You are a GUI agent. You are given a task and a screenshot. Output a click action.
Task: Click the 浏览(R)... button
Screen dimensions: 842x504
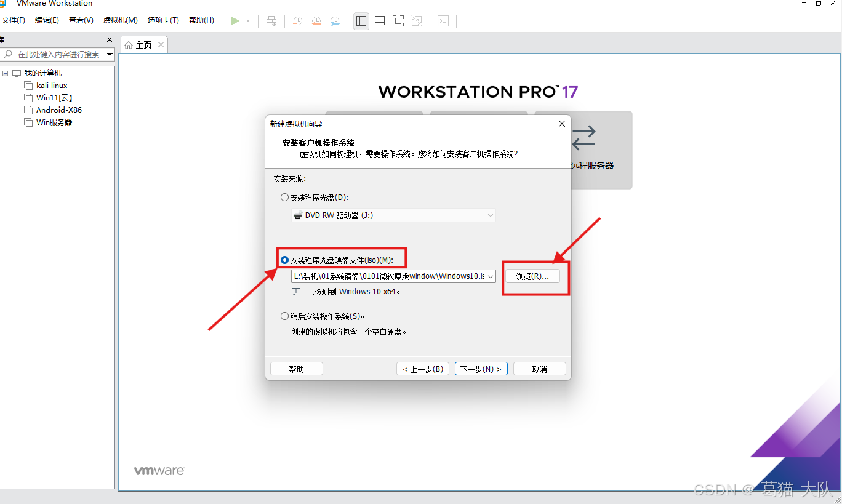(x=532, y=276)
